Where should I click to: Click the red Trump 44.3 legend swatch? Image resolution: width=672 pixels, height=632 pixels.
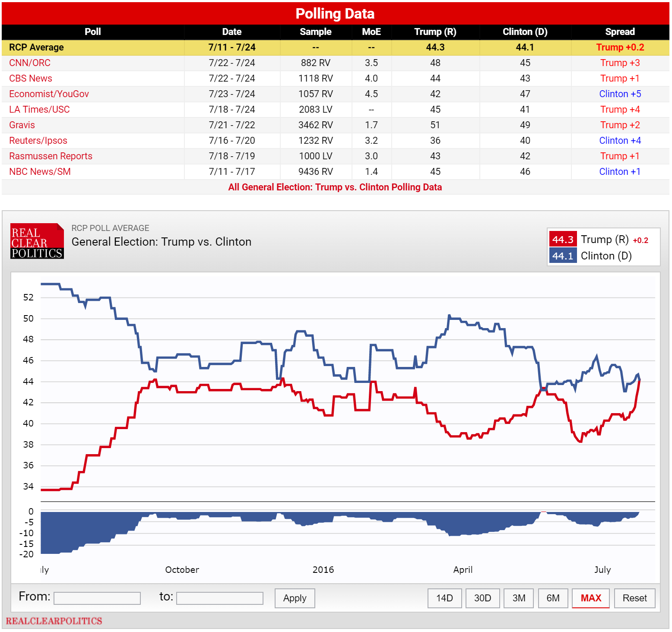(x=563, y=240)
